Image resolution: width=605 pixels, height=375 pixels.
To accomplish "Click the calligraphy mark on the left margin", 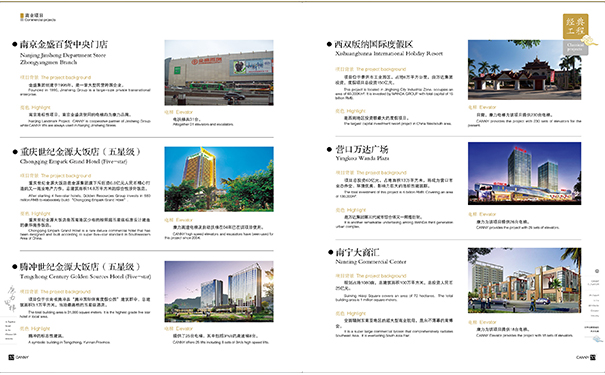I will click(x=11, y=298).
